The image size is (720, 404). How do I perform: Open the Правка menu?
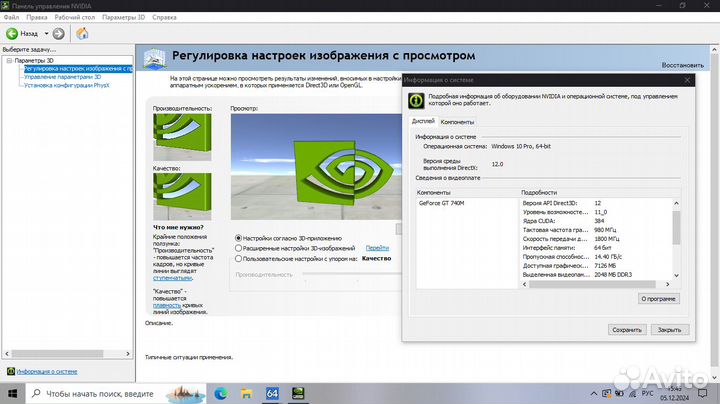[x=37, y=17]
